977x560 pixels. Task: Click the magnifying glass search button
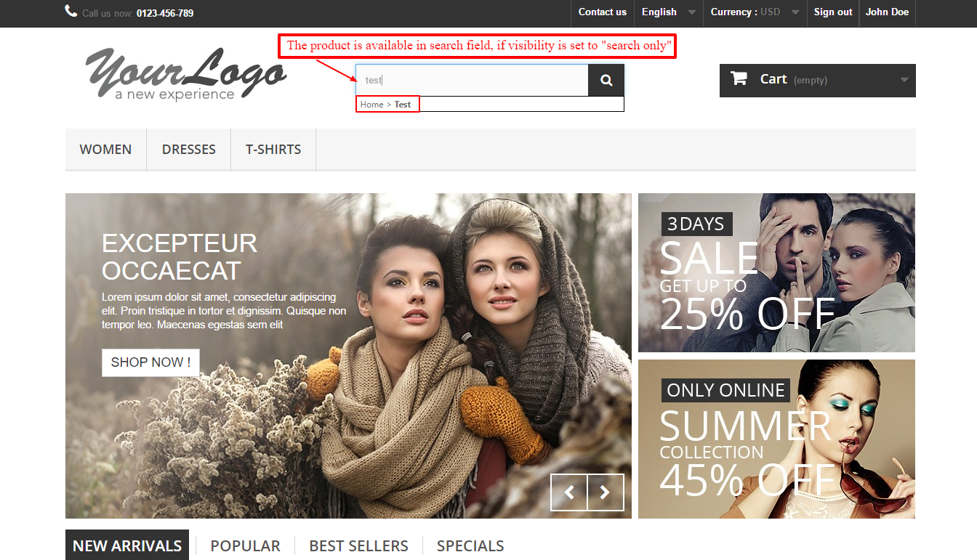click(x=606, y=81)
